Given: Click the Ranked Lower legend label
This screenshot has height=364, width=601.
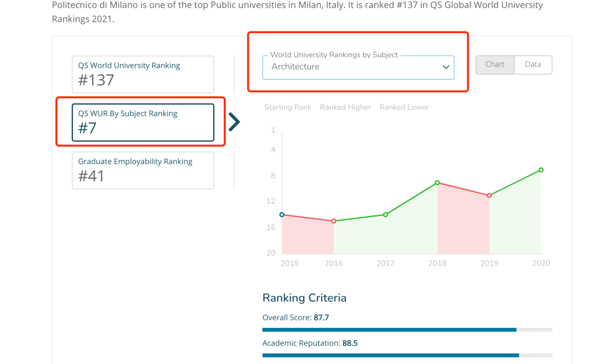Looking at the screenshot, I should pyautogui.click(x=404, y=107).
